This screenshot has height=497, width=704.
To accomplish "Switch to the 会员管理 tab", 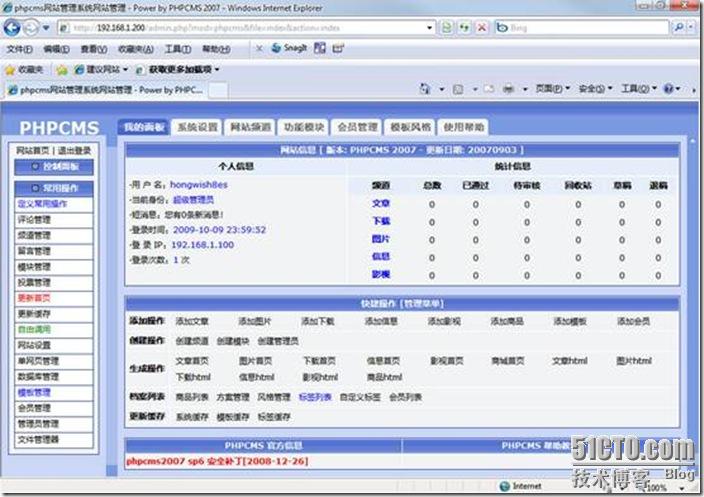I will click(x=357, y=127).
